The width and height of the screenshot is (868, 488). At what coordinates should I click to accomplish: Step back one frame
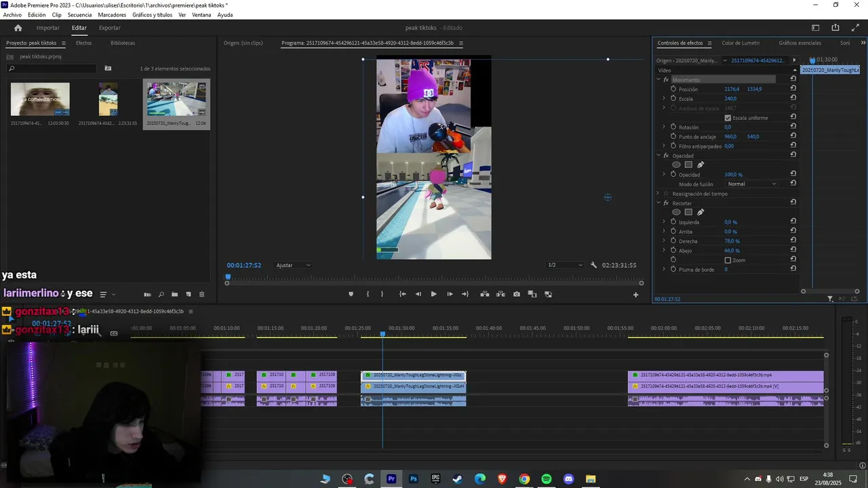coord(418,294)
